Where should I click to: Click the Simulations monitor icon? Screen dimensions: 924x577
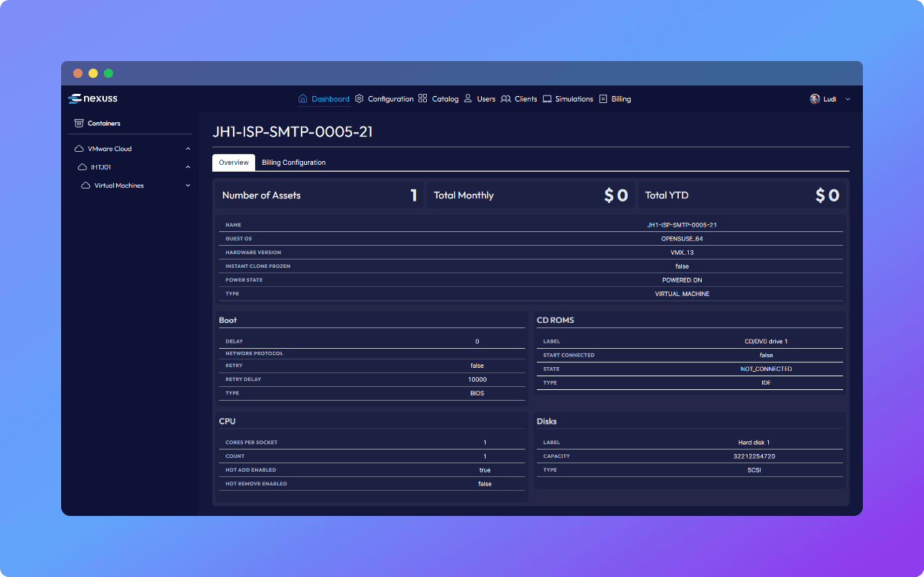pyautogui.click(x=548, y=98)
